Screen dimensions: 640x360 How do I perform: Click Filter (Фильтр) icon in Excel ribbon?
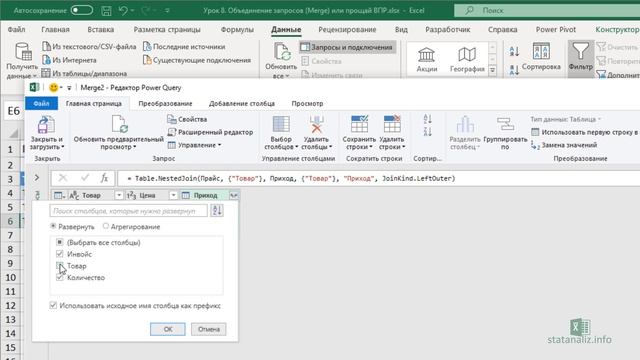580,57
